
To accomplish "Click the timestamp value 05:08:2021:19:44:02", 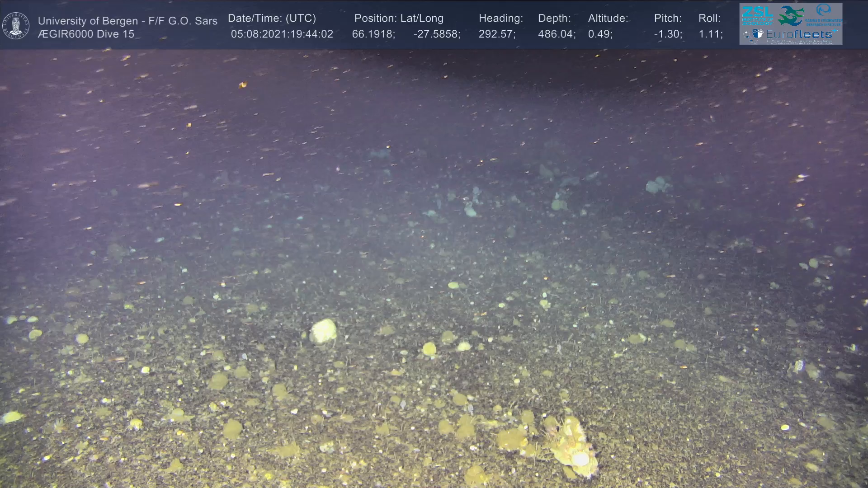I will 282,34.
